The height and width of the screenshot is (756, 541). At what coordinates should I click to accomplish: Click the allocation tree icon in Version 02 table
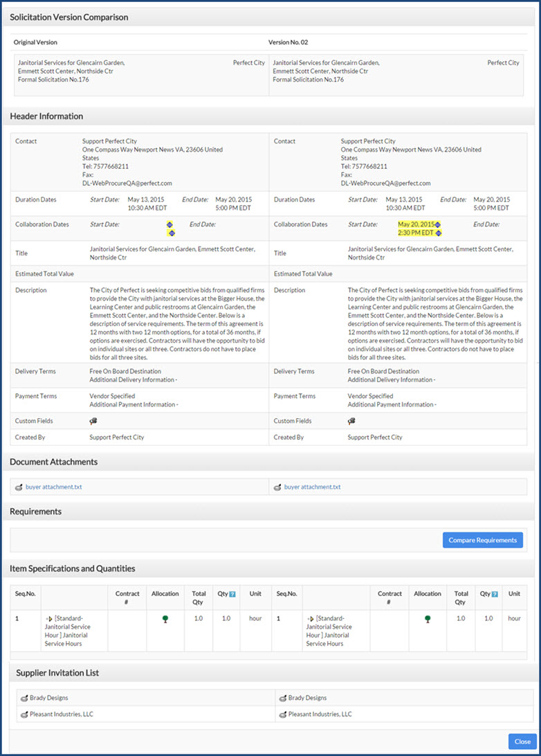428,619
